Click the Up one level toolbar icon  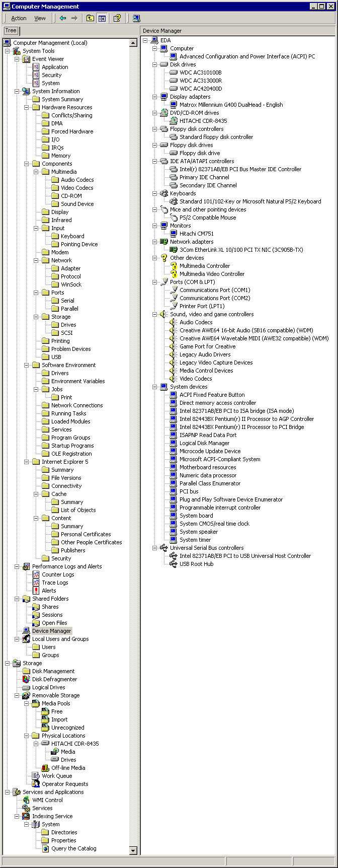coord(90,18)
